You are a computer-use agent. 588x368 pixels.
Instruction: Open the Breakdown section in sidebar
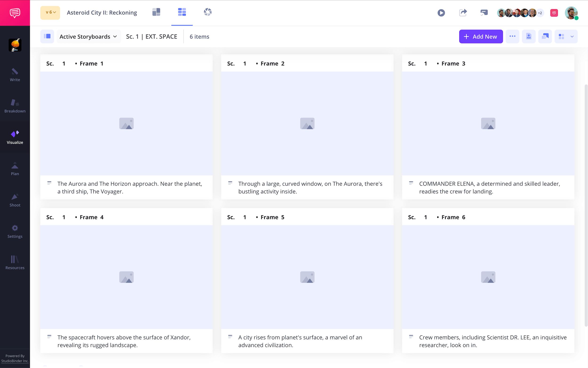15,106
